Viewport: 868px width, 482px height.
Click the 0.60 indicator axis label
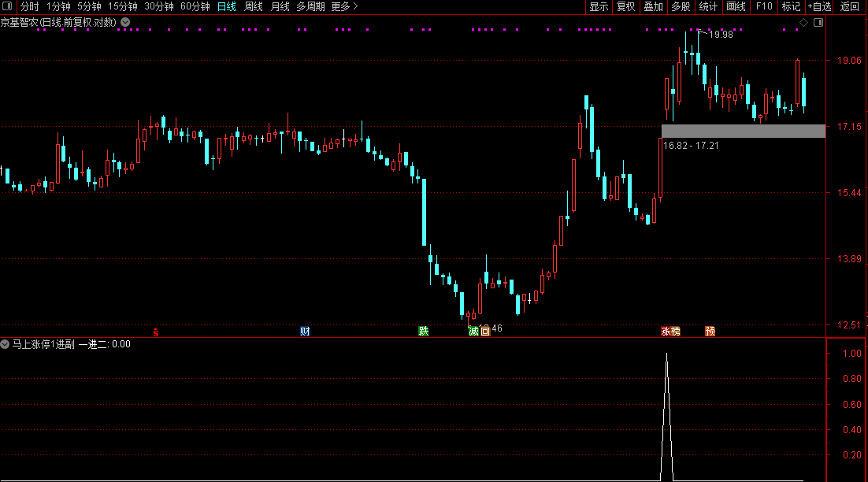tap(852, 405)
